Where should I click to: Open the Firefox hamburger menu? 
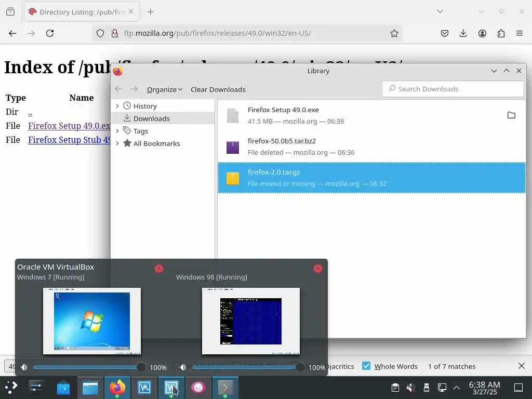pos(520,33)
